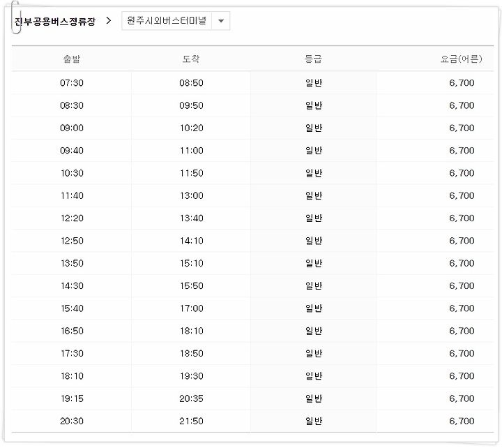This screenshot has height=448, width=502.
Task: Click 일반 grade in the 07:30 row
Action: pos(314,83)
